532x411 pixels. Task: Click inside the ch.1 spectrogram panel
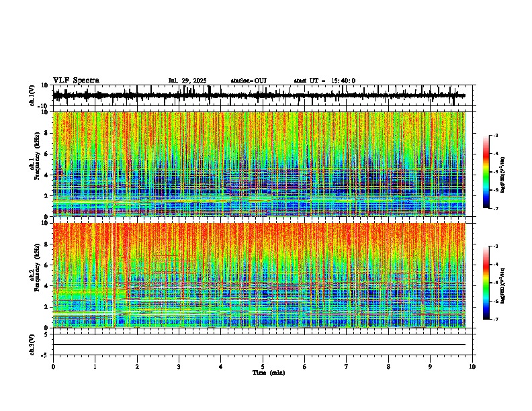(x=259, y=164)
